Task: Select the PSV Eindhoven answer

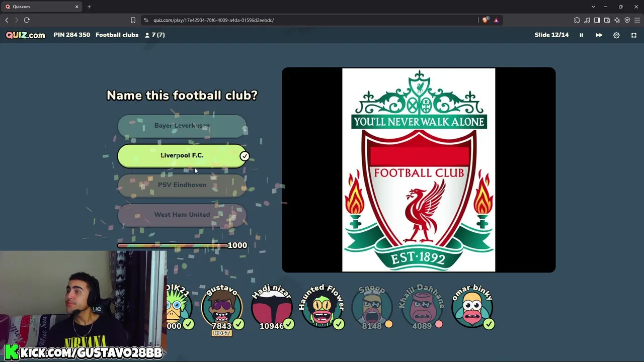Action: (182, 185)
